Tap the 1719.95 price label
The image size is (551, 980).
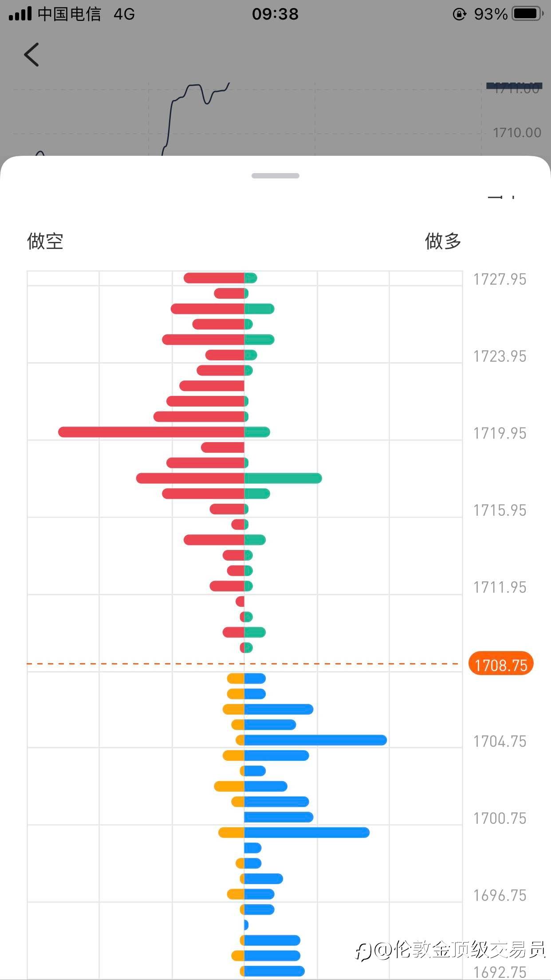pos(500,433)
